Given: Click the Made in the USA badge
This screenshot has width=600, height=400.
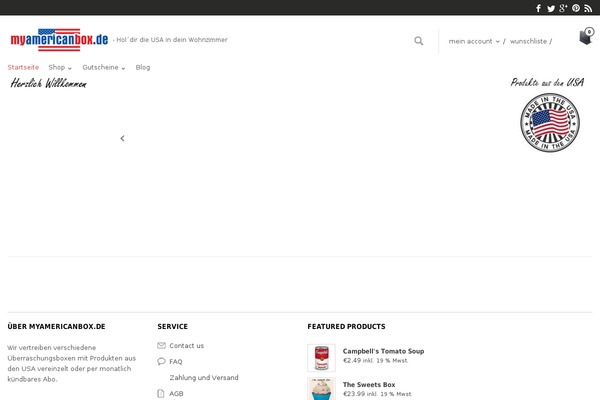Looking at the screenshot, I should tap(550, 122).
